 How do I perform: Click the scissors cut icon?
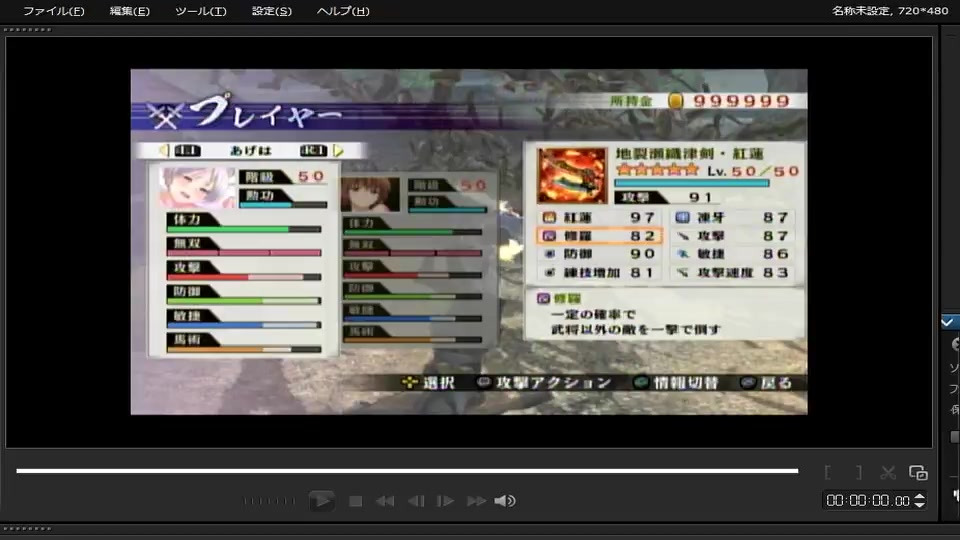[x=888, y=473]
